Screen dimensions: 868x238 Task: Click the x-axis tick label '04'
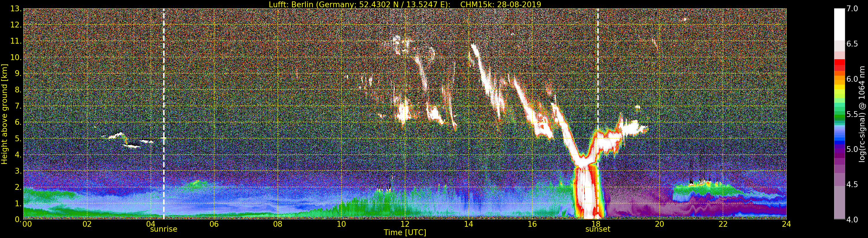click(151, 224)
